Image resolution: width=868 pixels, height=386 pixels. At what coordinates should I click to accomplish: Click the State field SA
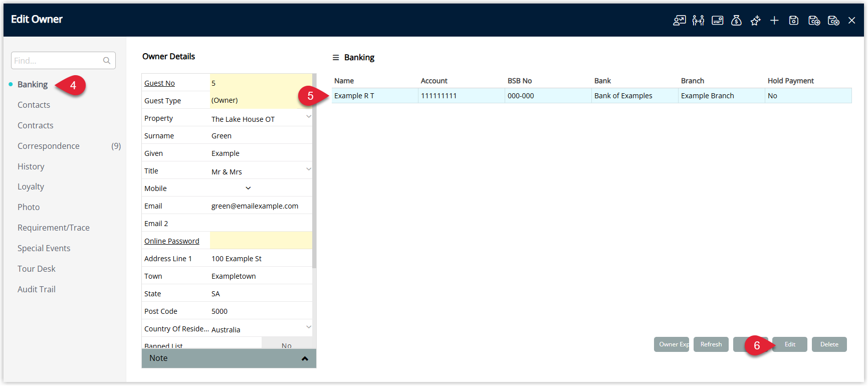[x=261, y=294]
